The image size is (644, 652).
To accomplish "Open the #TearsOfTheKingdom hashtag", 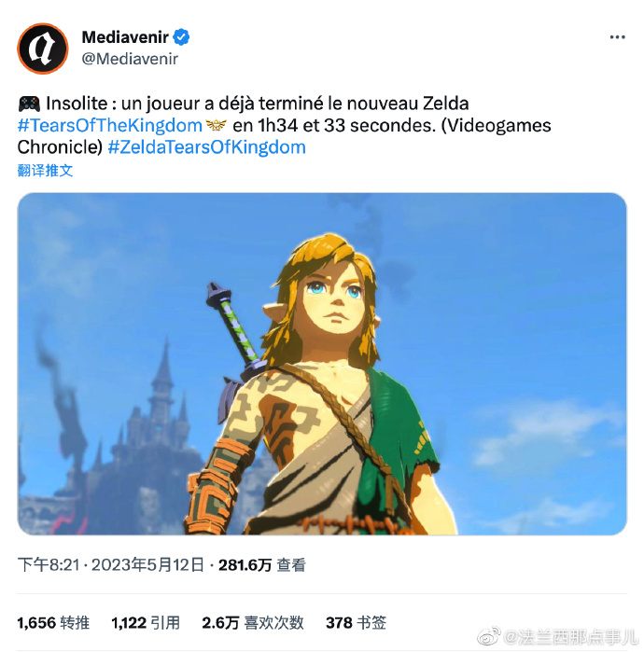I will pos(110,125).
